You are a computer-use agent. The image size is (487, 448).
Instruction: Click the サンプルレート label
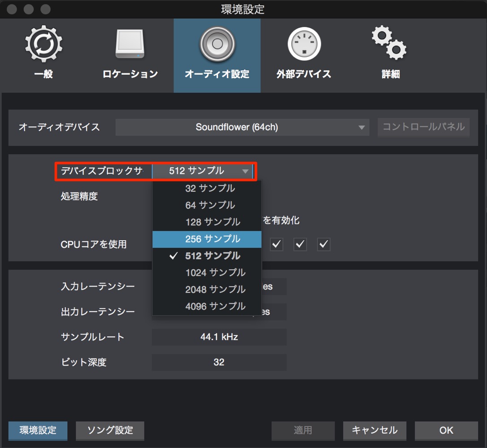tap(92, 337)
